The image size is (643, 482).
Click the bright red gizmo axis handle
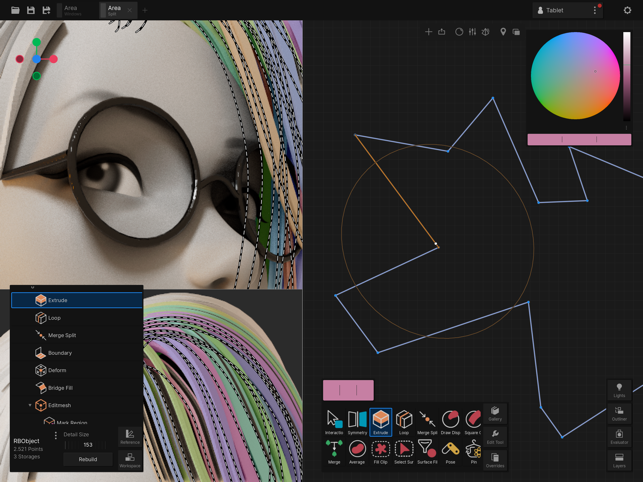pos(53,59)
